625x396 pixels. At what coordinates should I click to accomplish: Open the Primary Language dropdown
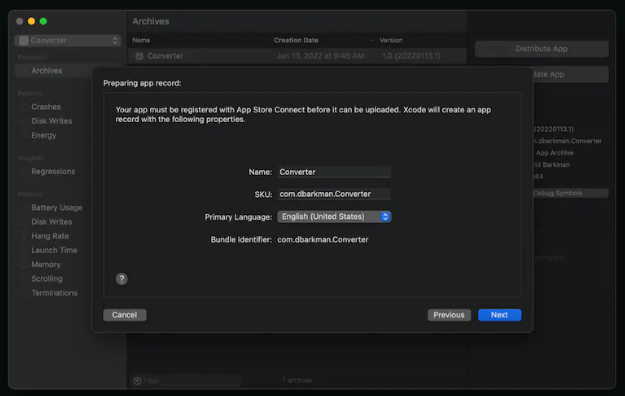click(334, 217)
